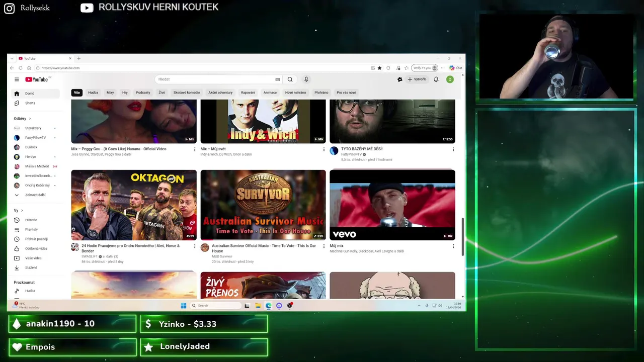The image size is (644, 362).
Task: Open the Oktagon 24 Hodin video thumbnail
Action: 134,205
